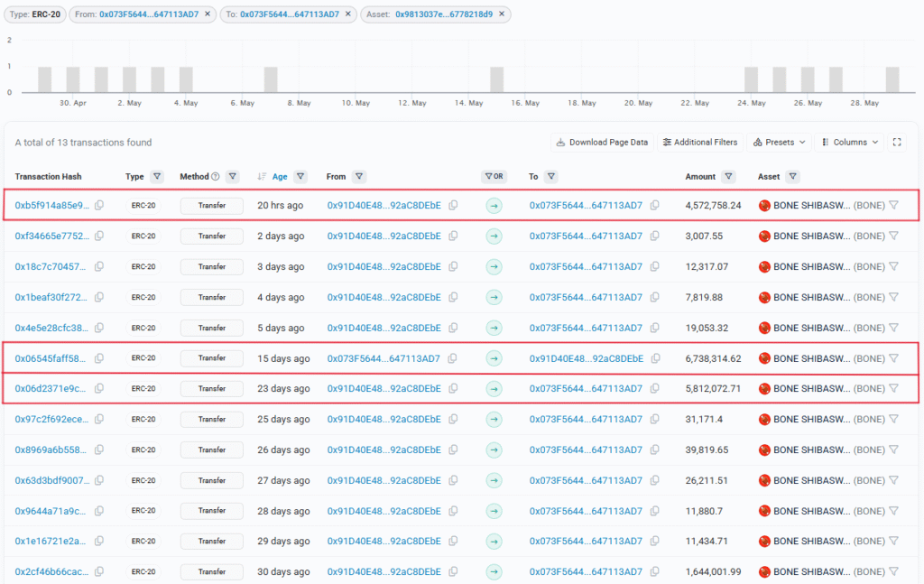Copy transaction hash 0x18c7c70457
924x584 pixels.
coord(99,266)
